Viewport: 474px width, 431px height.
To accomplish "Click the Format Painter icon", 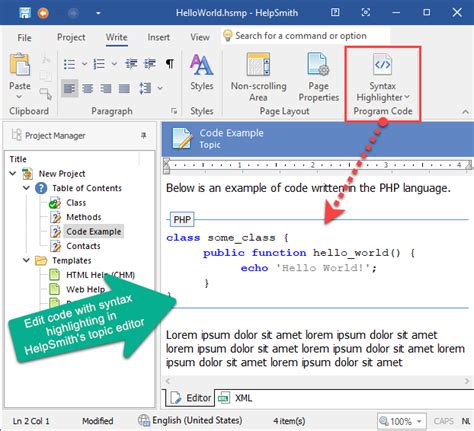I will click(46, 93).
